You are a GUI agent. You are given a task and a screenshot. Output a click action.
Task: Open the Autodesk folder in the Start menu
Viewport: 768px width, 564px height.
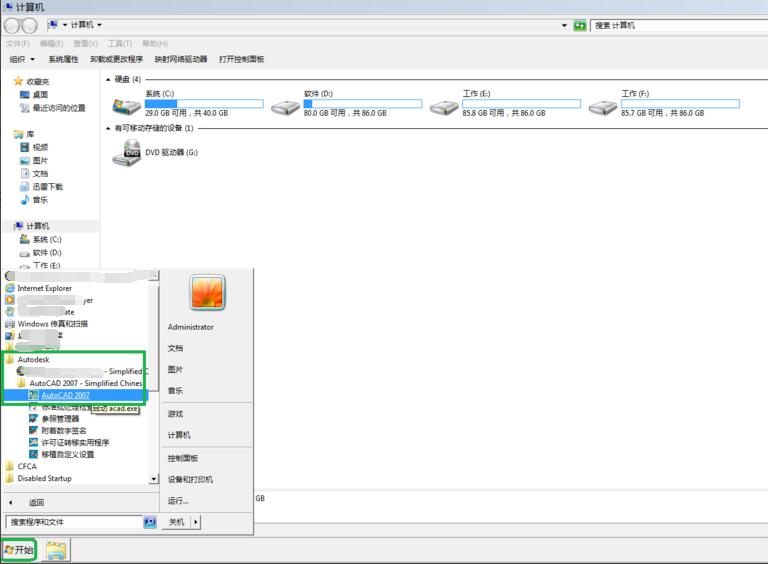click(28, 359)
